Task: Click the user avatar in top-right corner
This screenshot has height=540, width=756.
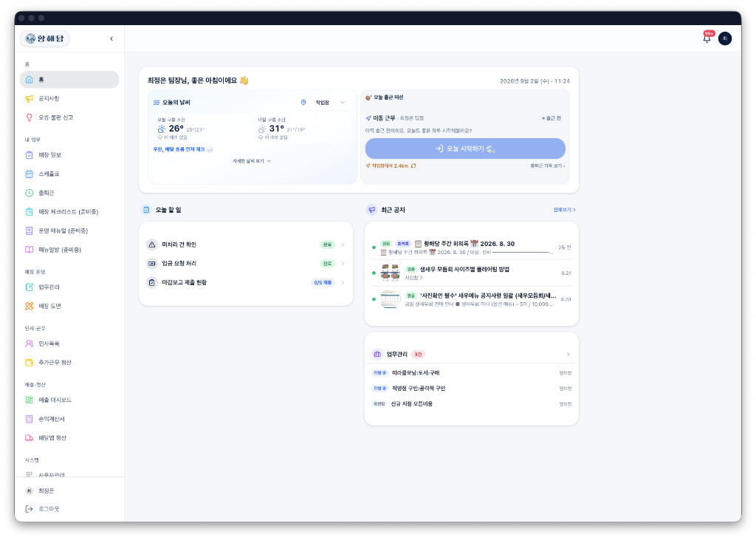Action: point(725,38)
